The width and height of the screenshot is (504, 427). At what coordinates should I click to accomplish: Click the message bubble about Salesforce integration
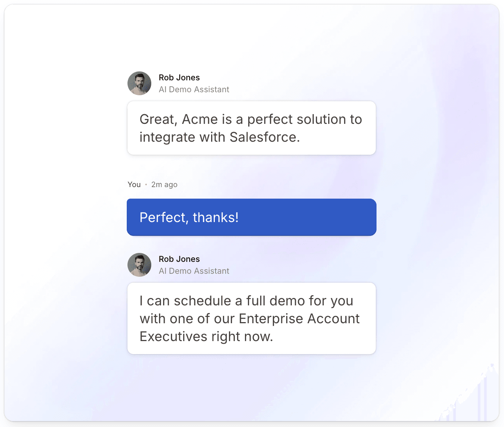(251, 128)
